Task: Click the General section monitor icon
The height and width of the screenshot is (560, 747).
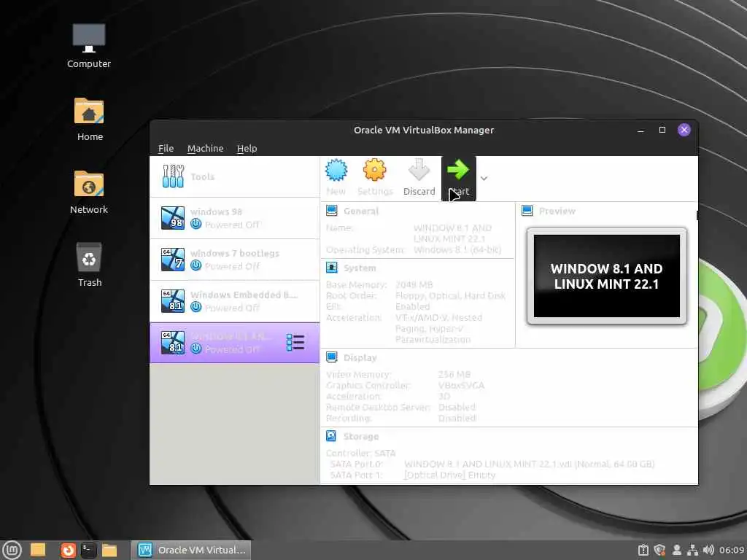Action: [332, 211]
